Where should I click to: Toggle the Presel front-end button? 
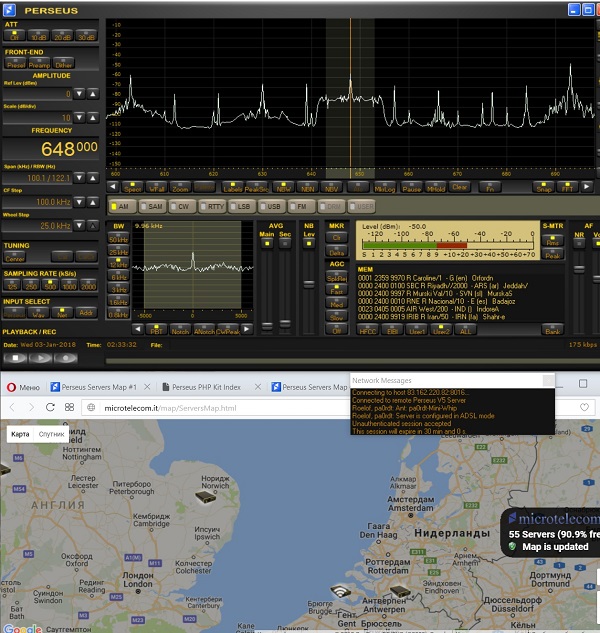(15, 63)
